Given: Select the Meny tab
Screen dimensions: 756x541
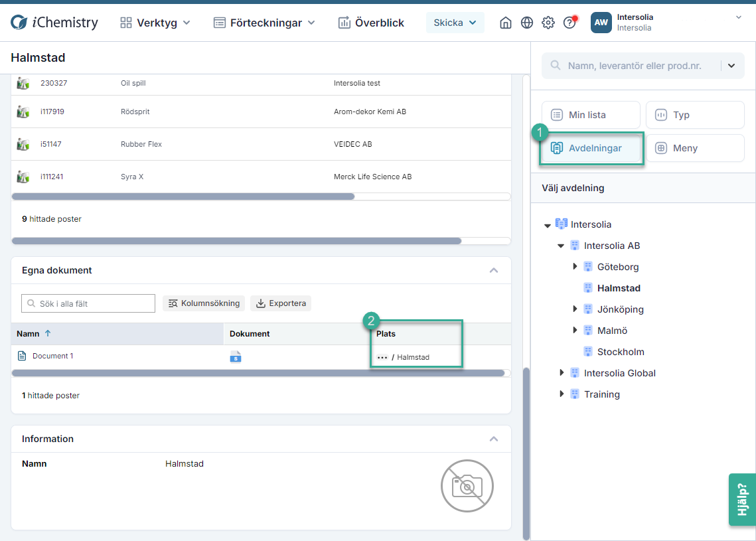Looking at the screenshot, I should pos(695,148).
